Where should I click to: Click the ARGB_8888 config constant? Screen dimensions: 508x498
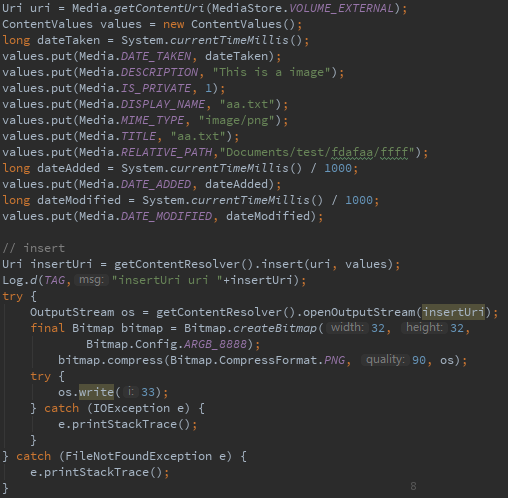point(215,344)
